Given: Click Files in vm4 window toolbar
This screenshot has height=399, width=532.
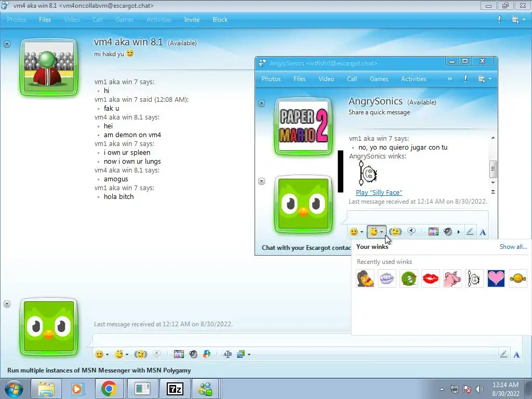Looking at the screenshot, I should [x=45, y=20].
